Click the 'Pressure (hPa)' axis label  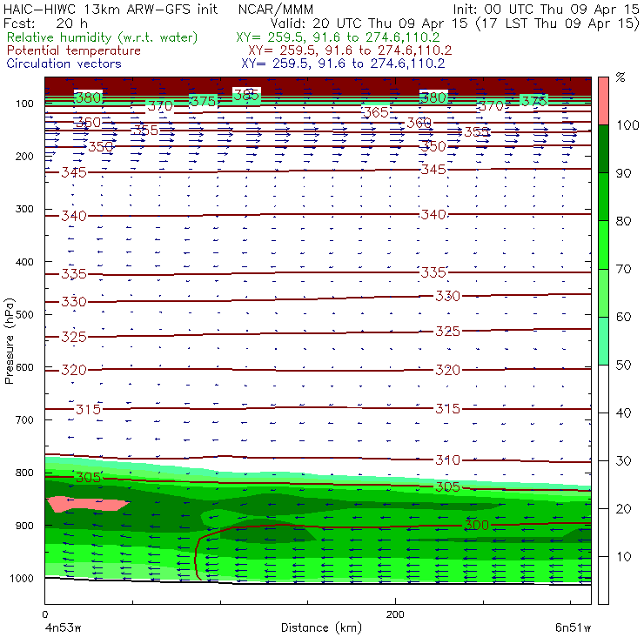tap(9, 341)
